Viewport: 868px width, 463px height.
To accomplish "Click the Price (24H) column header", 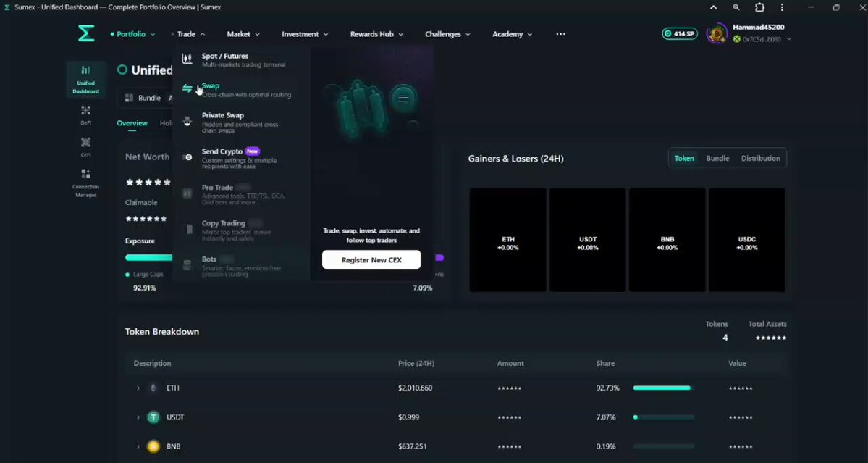I will pos(416,363).
